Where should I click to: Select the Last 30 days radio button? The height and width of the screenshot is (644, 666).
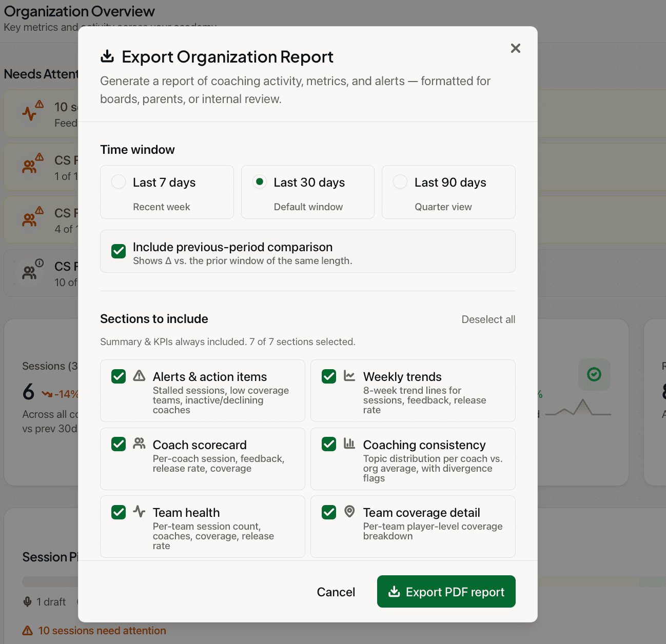point(260,182)
